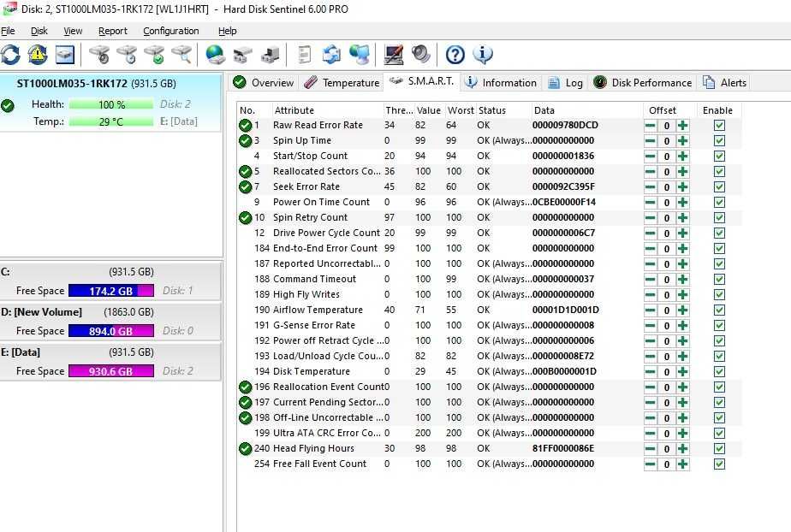This screenshot has height=532, width=791.
Task: Sort by the Attribute column header
Action: click(x=327, y=110)
